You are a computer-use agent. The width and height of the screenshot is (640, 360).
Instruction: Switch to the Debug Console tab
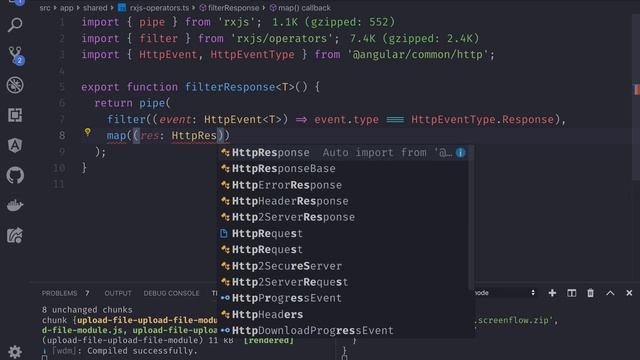pyautogui.click(x=171, y=293)
